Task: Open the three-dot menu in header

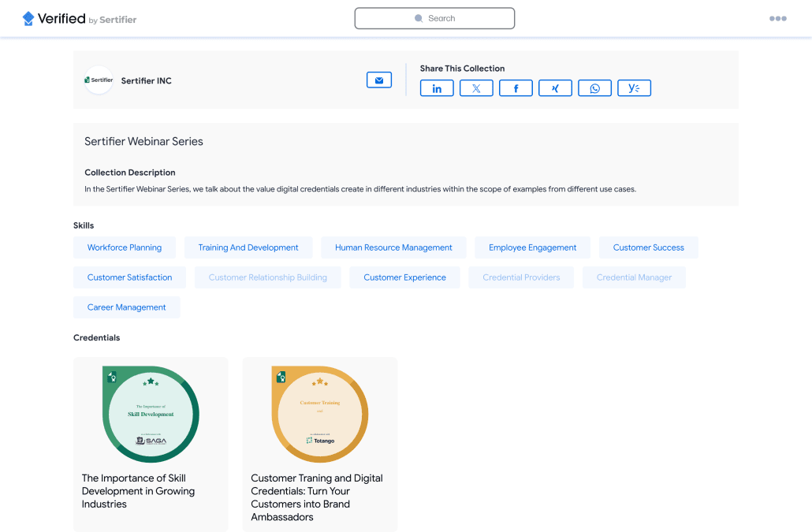Action: 777,19
